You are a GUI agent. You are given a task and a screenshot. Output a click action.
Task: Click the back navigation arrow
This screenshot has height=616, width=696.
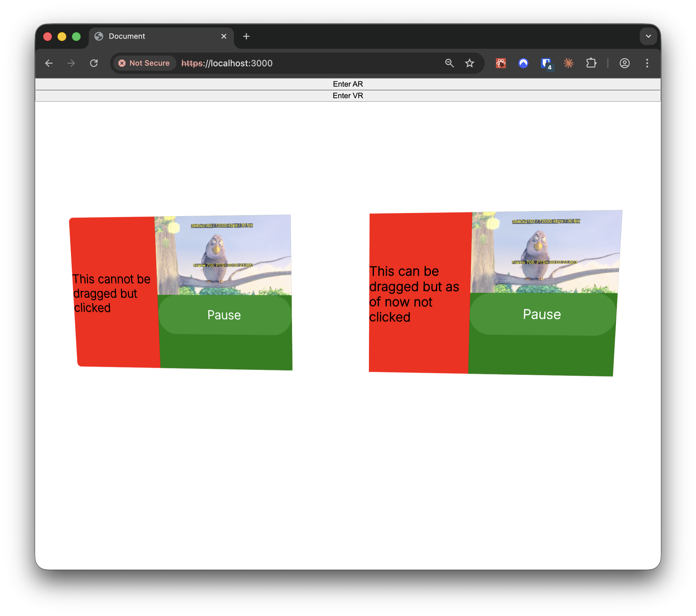pyautogui.click(x=49, y=63)
